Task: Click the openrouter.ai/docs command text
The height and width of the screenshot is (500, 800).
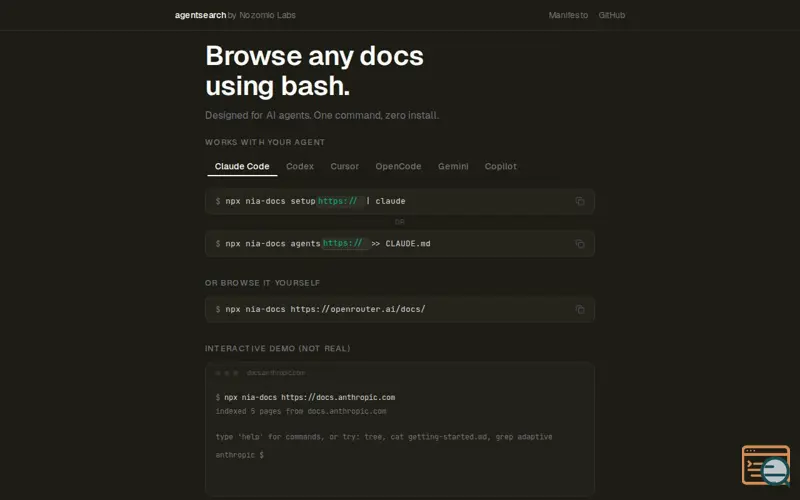Action: [x=326, y=309]
